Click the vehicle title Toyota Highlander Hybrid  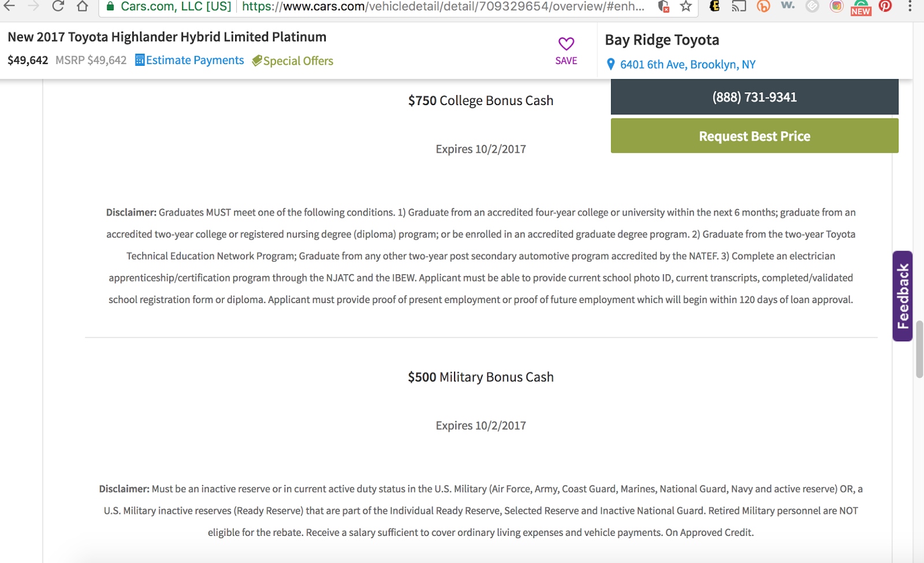167,37
